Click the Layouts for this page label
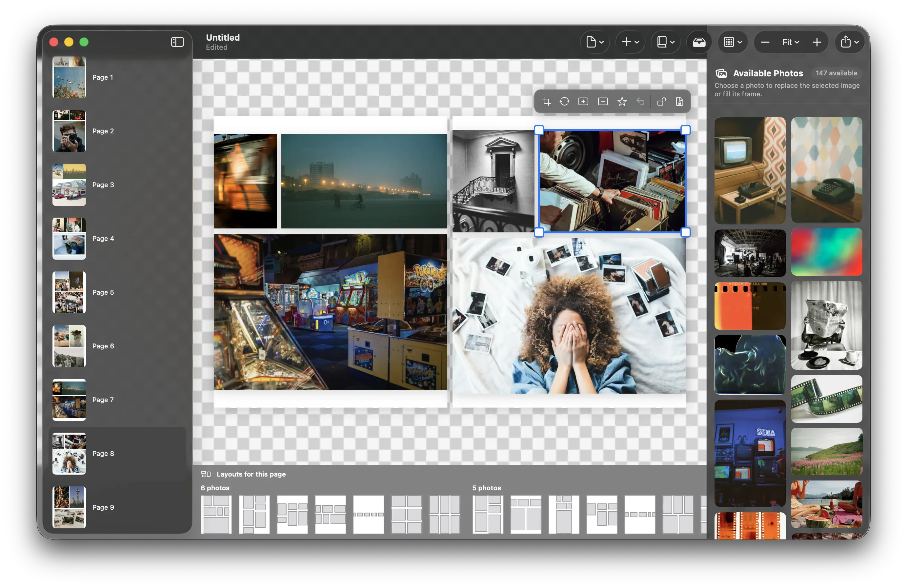 click(x=251, y=474)
